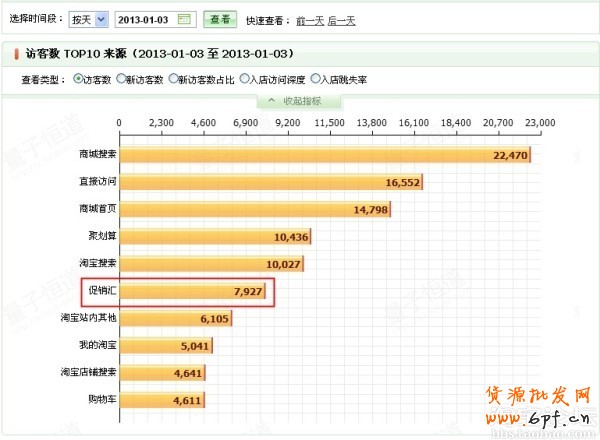
Task: Click the 聚划算 bar showing 10,436
Action: coord(215,237)
